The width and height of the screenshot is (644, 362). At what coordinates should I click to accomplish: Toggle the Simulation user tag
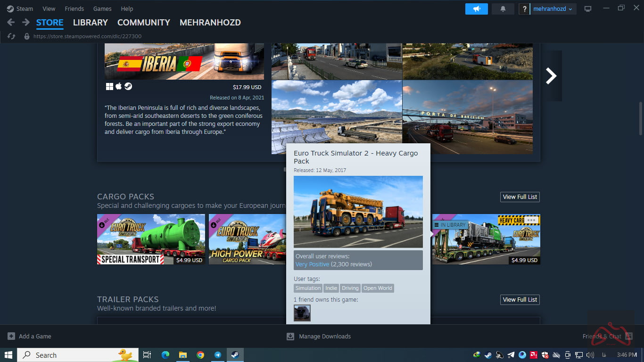308,288
